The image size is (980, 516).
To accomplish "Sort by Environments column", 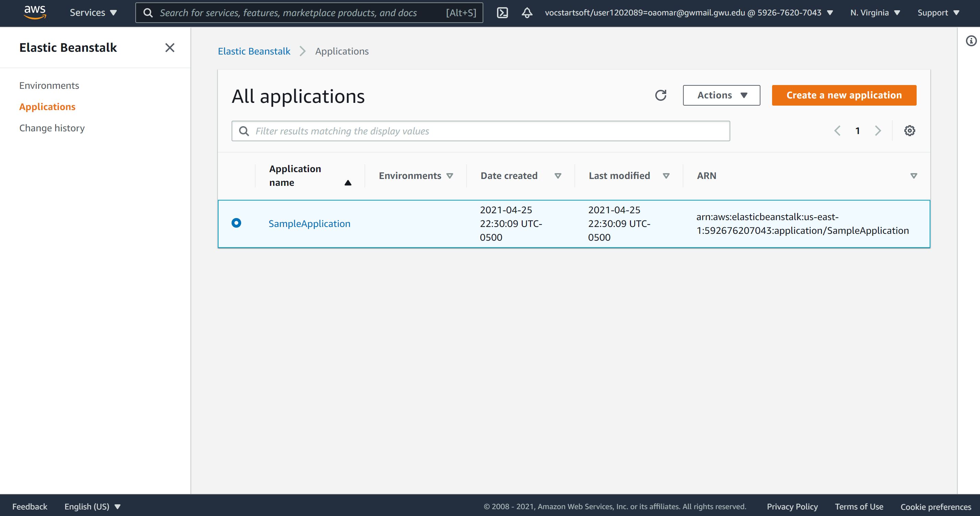I will [x=416, y=176].
